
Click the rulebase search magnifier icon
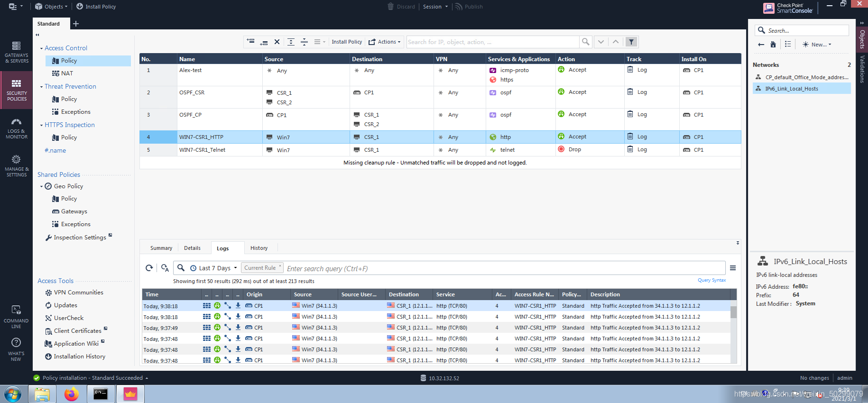coord(586,42)
